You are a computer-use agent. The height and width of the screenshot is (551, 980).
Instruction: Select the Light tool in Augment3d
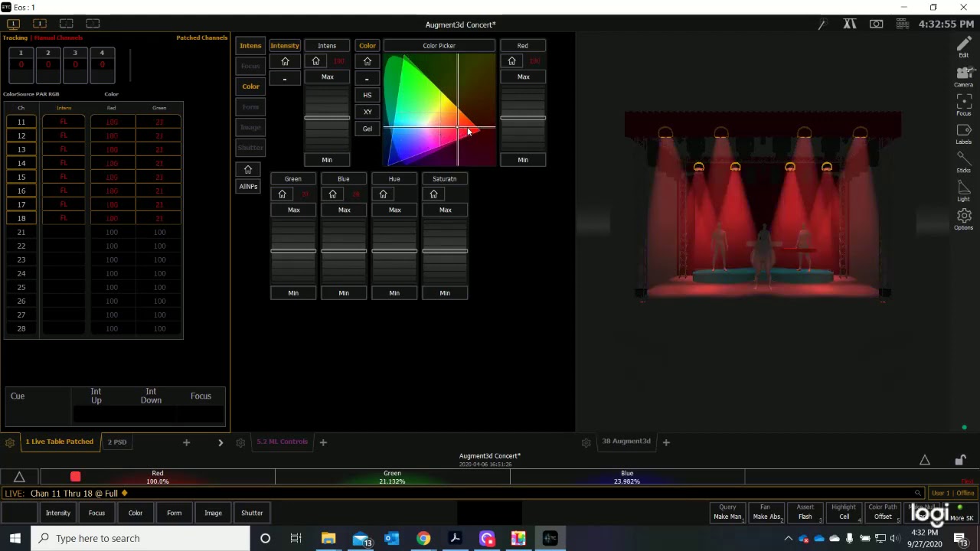(963, 190)
